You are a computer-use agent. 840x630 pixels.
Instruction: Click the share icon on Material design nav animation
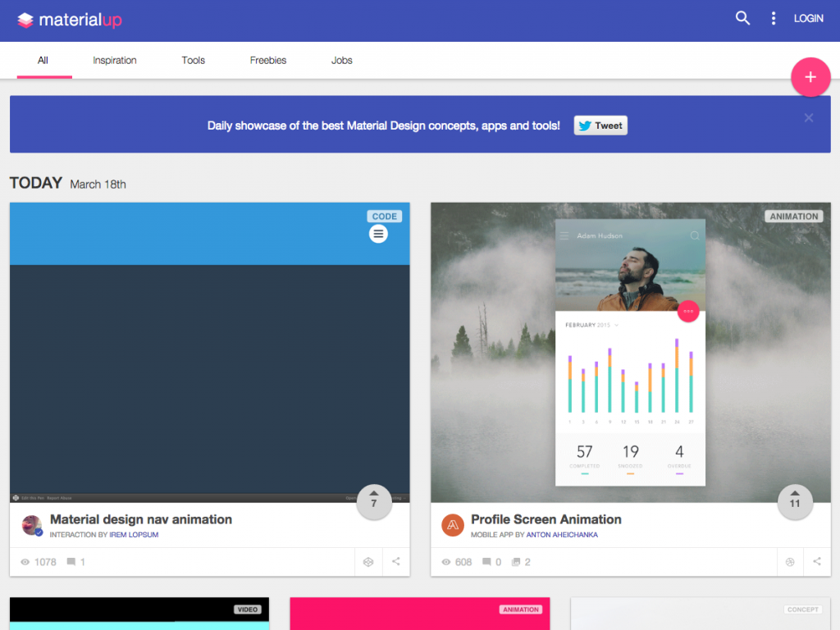coord(395,562)
